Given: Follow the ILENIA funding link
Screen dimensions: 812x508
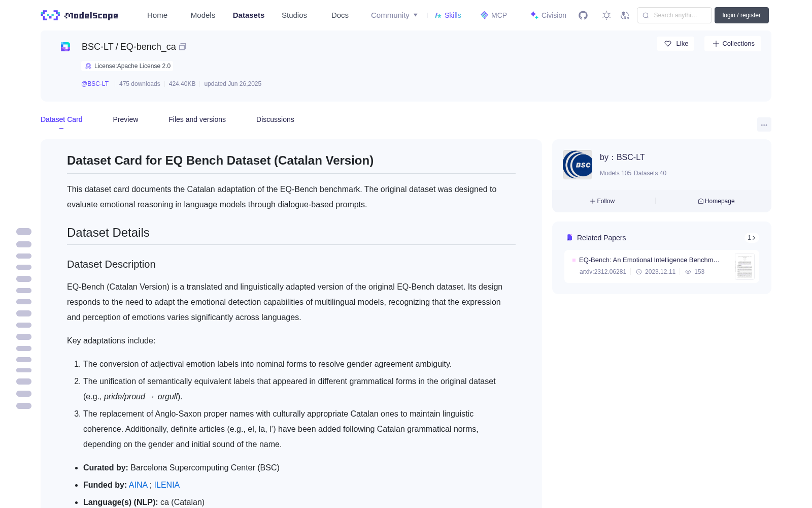Looking at the screenshot, I should 167,485.
